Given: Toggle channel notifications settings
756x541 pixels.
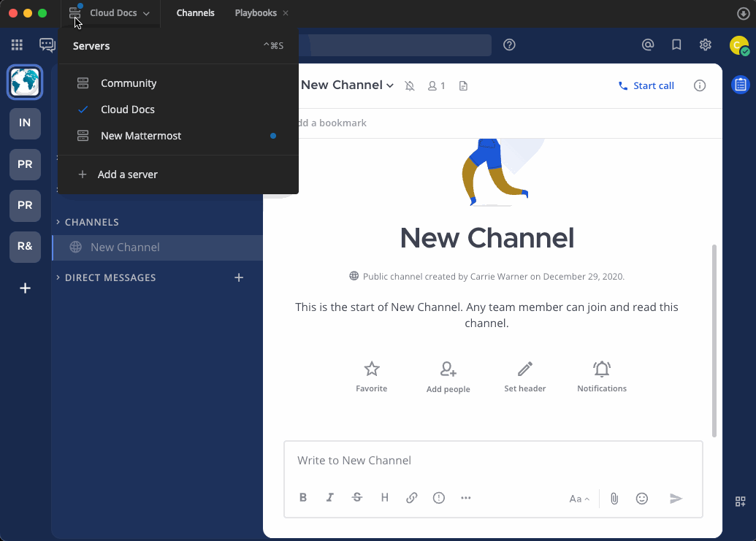Looking at the screenshot, I should click(601, 375).
